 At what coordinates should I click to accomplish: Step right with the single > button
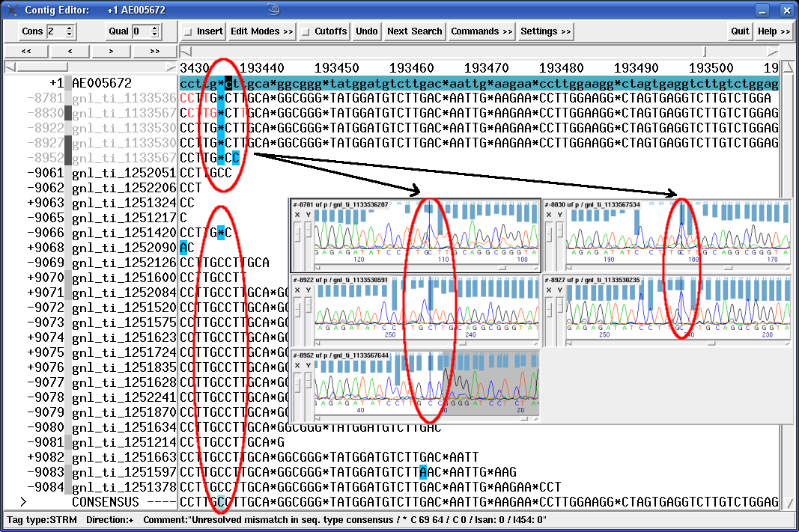111,51
